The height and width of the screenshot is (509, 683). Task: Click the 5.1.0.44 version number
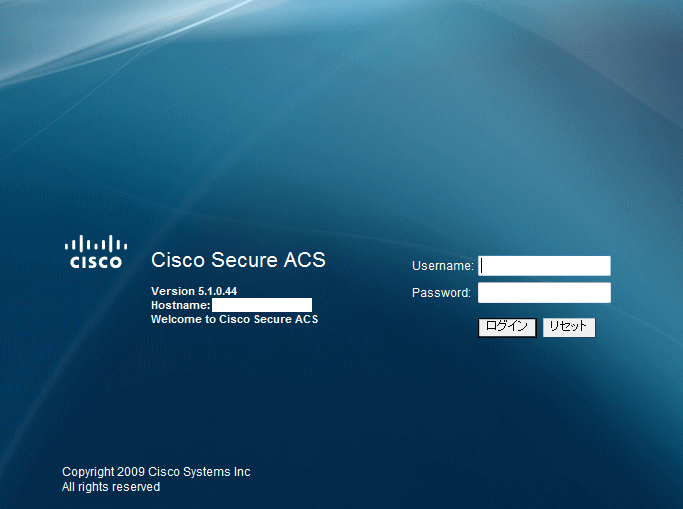tap(217, 291)
